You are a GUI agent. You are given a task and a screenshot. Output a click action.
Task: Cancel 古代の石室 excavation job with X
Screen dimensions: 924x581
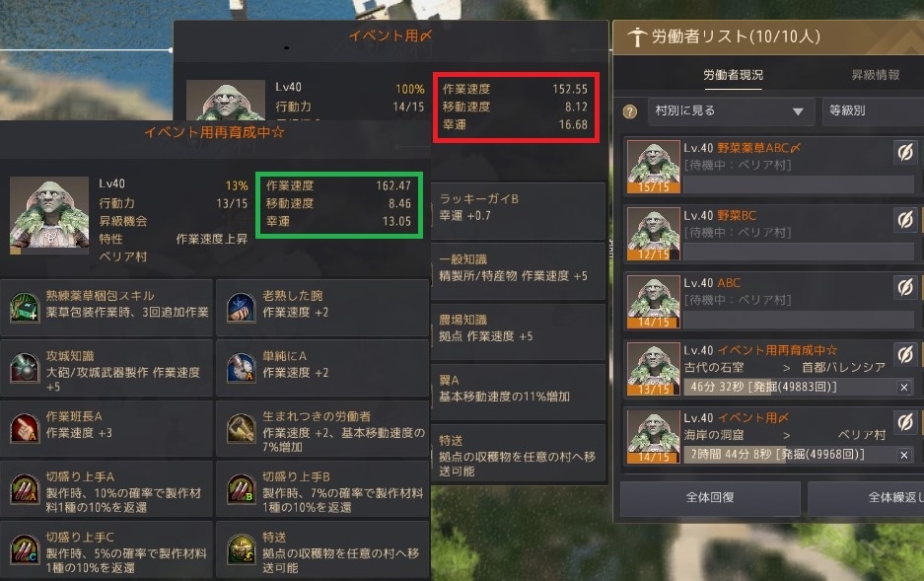coord(904,387)
